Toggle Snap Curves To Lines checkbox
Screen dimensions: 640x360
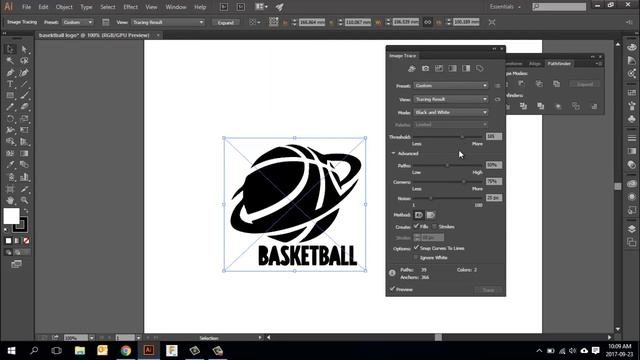[x=416, y=248]
